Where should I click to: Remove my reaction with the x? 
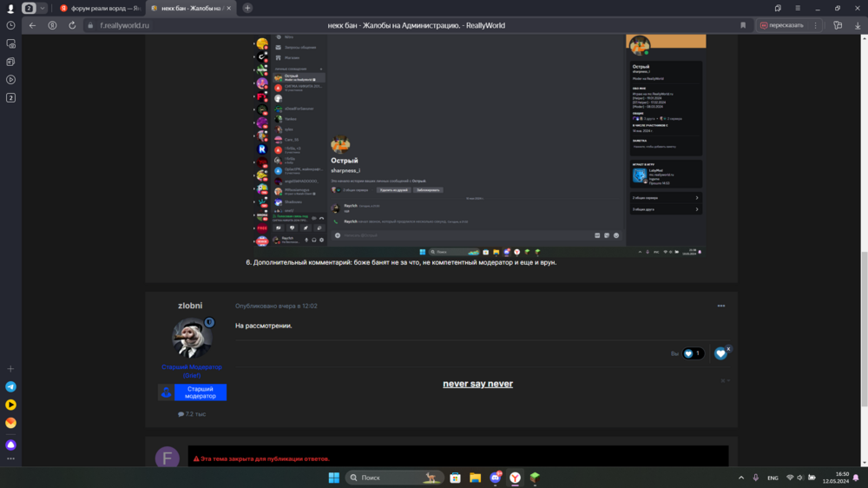click(728, 349)
